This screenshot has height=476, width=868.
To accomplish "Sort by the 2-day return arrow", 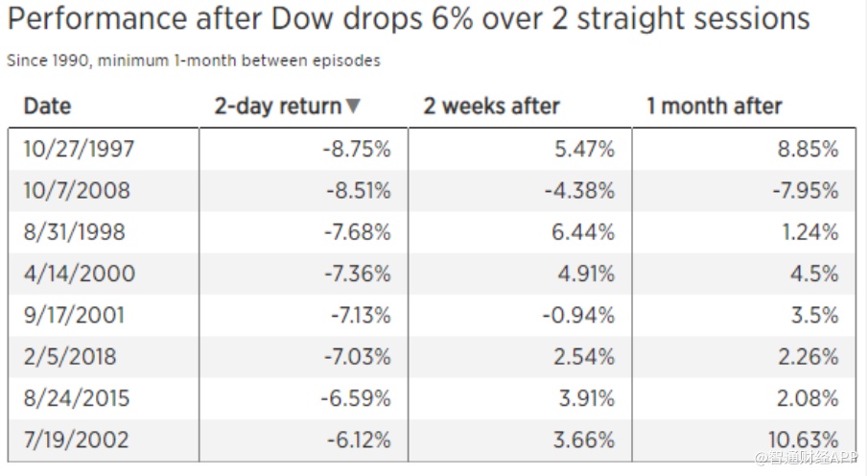I will click(353, 107).
